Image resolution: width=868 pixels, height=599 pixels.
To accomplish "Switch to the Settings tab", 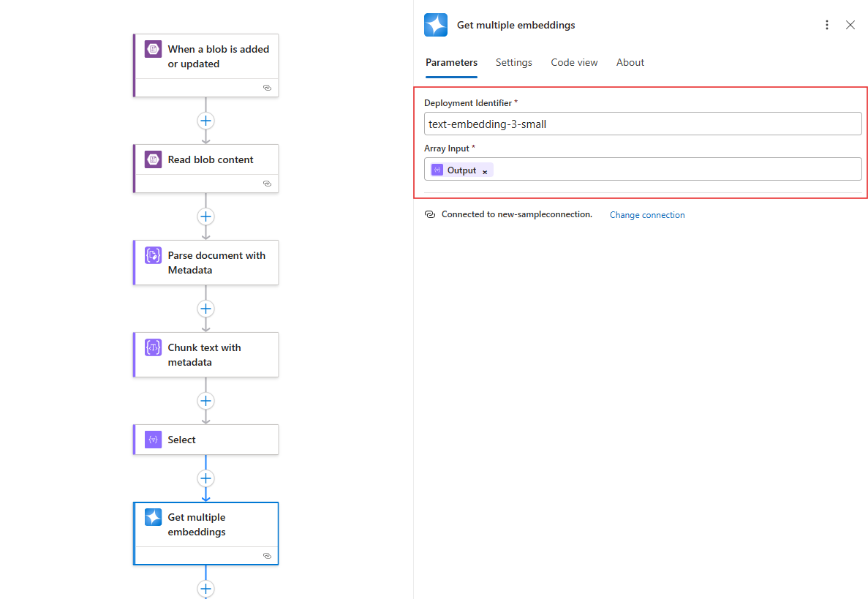I will coord(513,62).
